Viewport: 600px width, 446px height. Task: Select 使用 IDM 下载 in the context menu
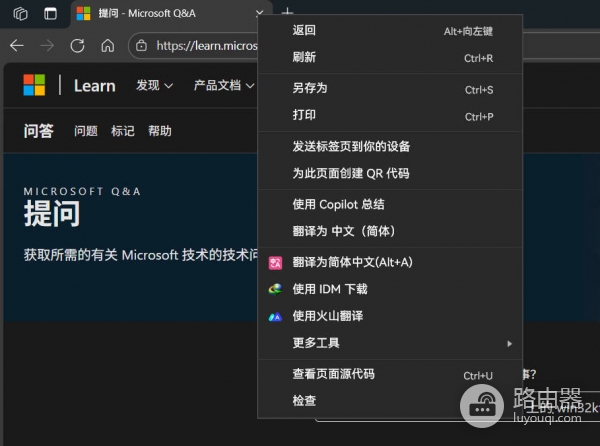330,289
